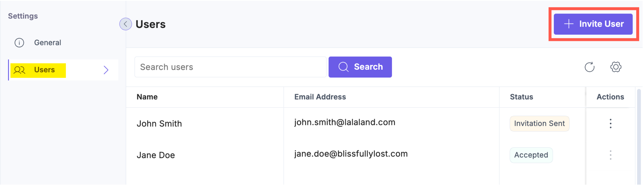This screenshot has height=186, width=644.
Task: Click the Invitation Sent status badge
Action: click(x=539, y=124)
